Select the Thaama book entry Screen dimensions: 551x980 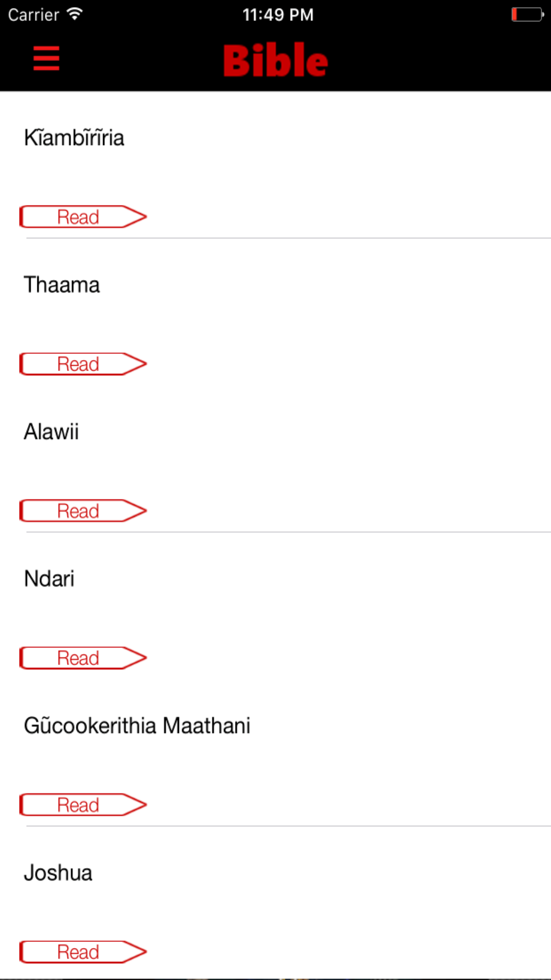(62, 285)
